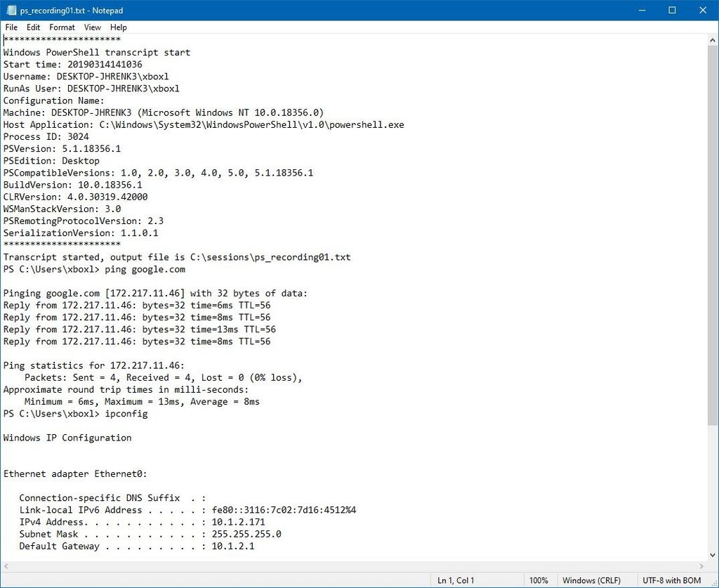Image resolution: width=719 pixels, height=588 pixels.
Task: Click the UTF-8 with BOM encoding field
Action: 672,580
